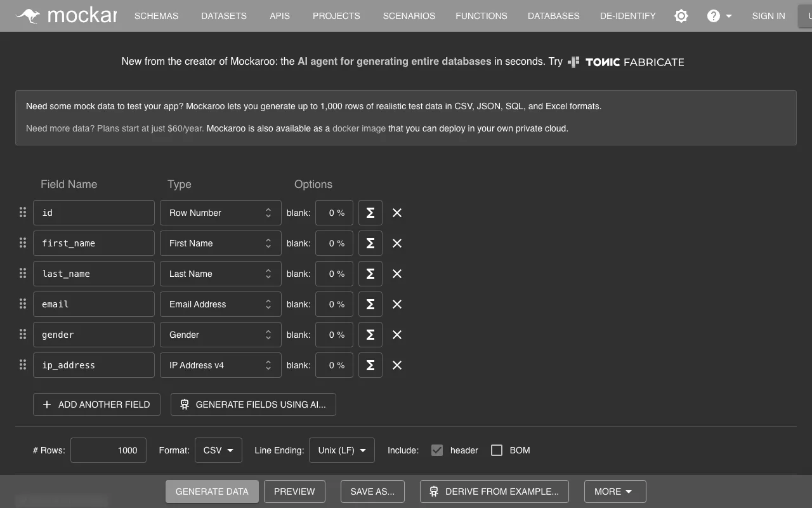Click the drag handle for the email row
Viewport: 812px width, 508px height.
click(x=23, y=304)
